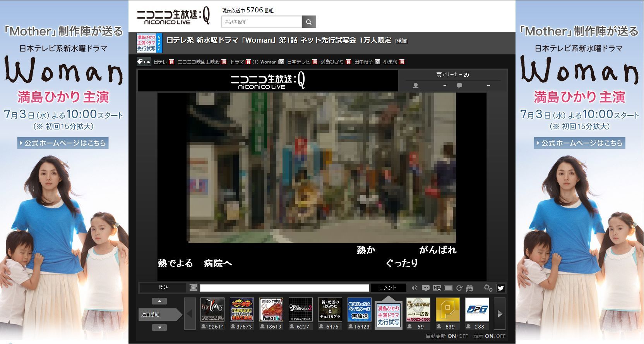The image size is (644, 344).
Task: Open the JPG program thumbnail
Action: 477,310
